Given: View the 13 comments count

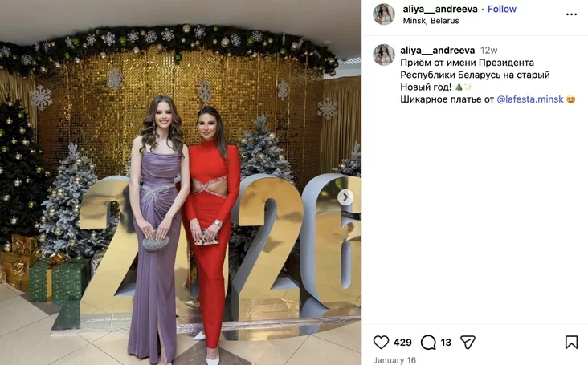Looking at the screenshot, I should tap(446, 343).
